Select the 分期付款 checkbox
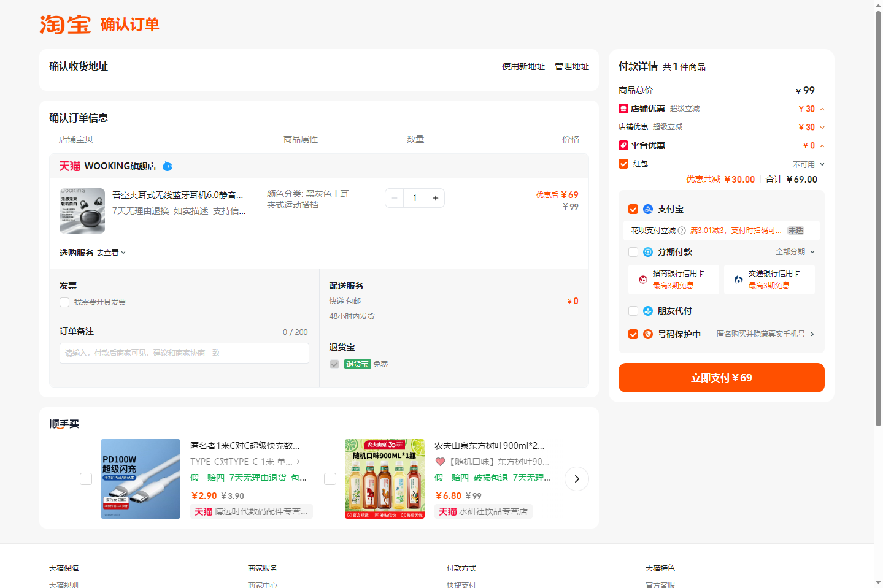 pos(633,252)
